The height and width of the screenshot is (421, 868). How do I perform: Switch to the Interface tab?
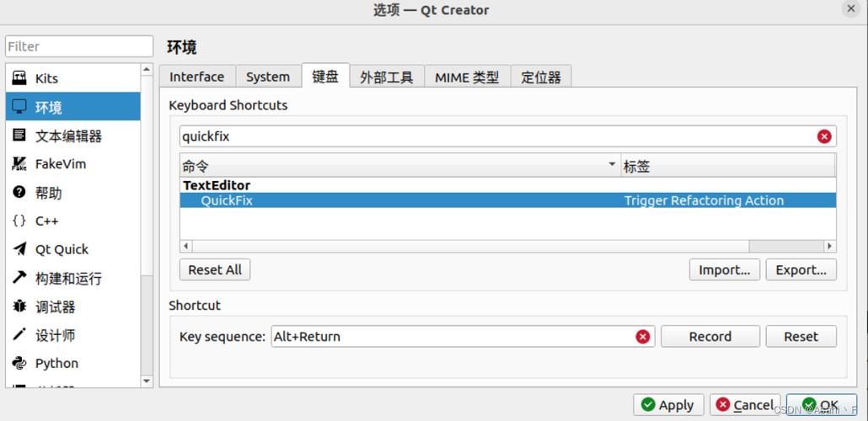(x=197, y=77)
